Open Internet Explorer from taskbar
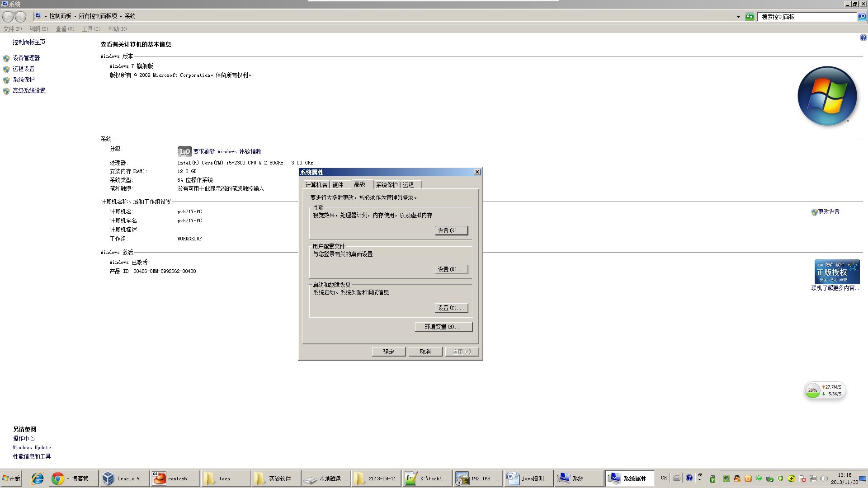 point(37,479)
